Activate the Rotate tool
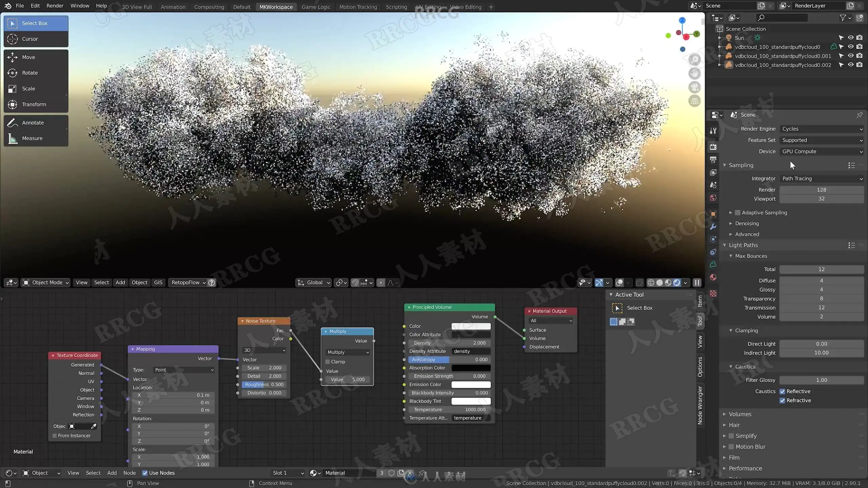This screenshot has height=488, width=868. point(36,73)
